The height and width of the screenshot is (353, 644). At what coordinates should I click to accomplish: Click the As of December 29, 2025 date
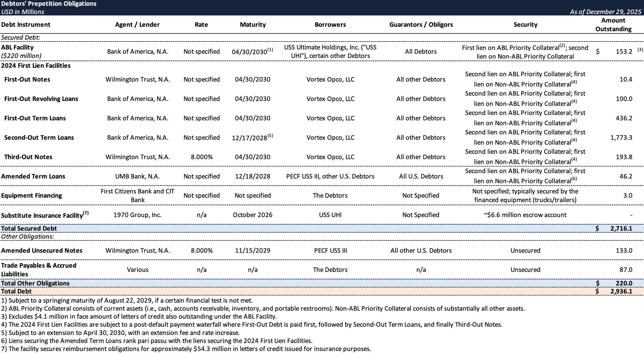[x=605, y=12]
